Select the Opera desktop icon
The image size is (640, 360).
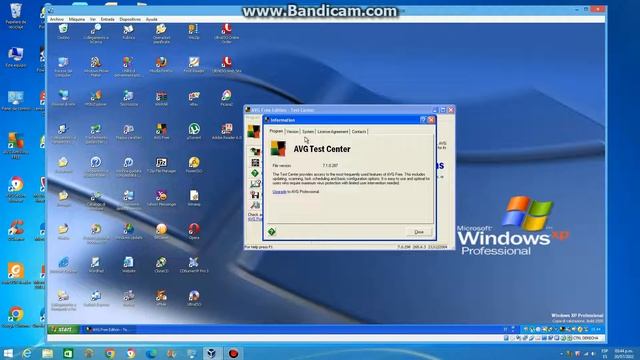click(x=194, y=231)
